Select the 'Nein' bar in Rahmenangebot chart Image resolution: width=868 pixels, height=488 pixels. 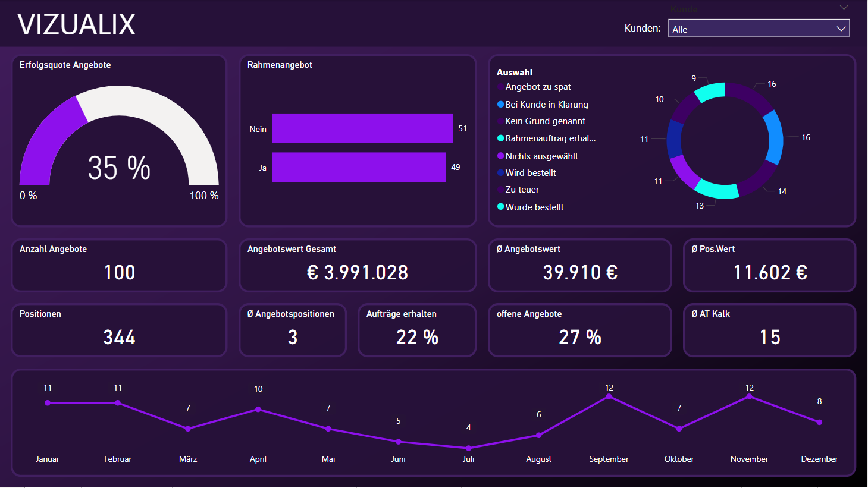pos(362,128)
